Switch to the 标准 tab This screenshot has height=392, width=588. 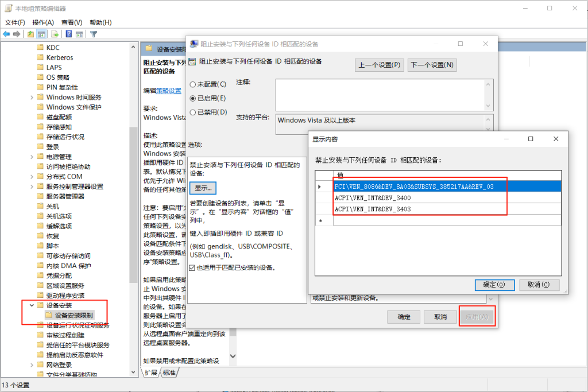point(169,373)
